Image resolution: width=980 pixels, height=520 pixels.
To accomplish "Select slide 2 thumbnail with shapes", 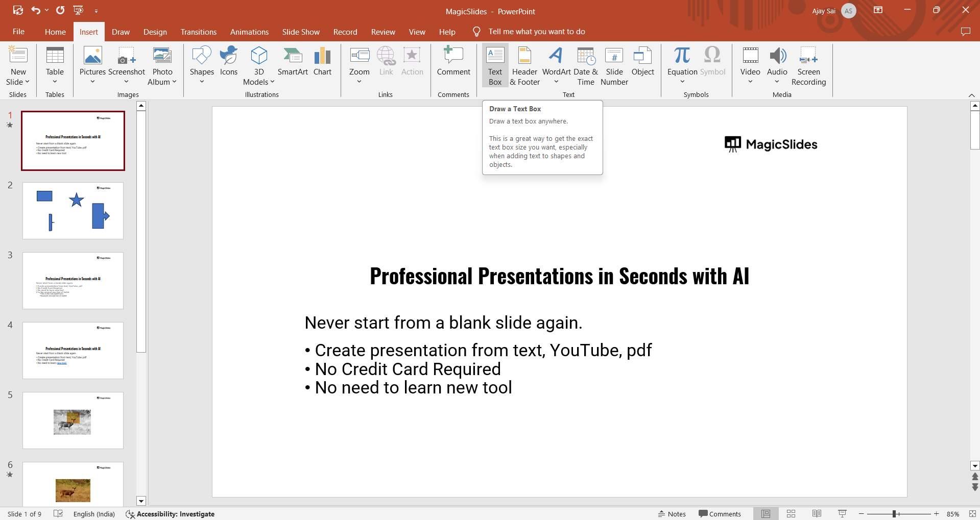I will pyautogui.click(x=73, y=211).
